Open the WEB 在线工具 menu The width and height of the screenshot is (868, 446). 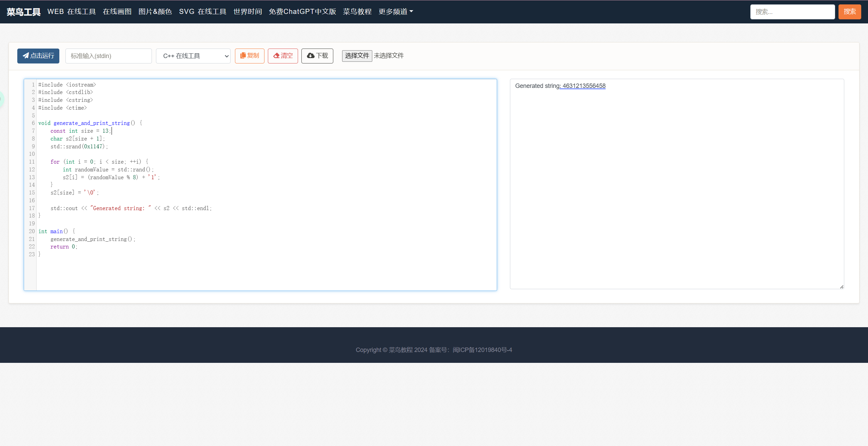tap(72, 12)
